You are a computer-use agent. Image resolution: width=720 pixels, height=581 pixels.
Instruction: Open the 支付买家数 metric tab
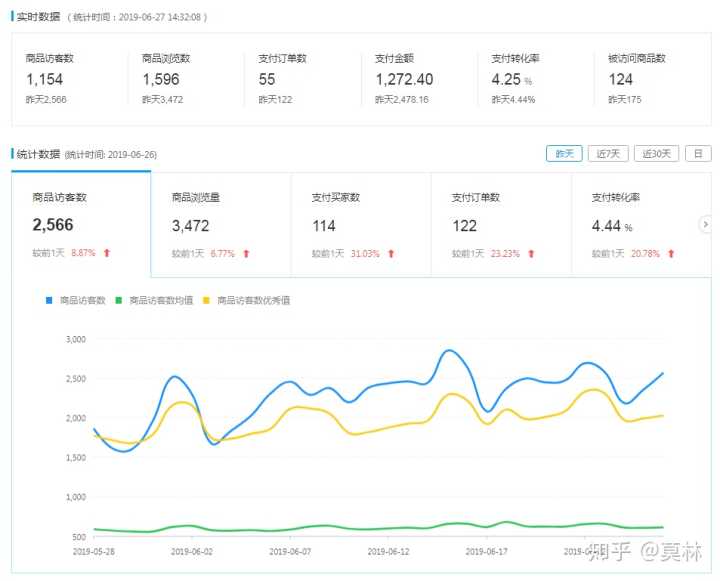pos(360,224)
